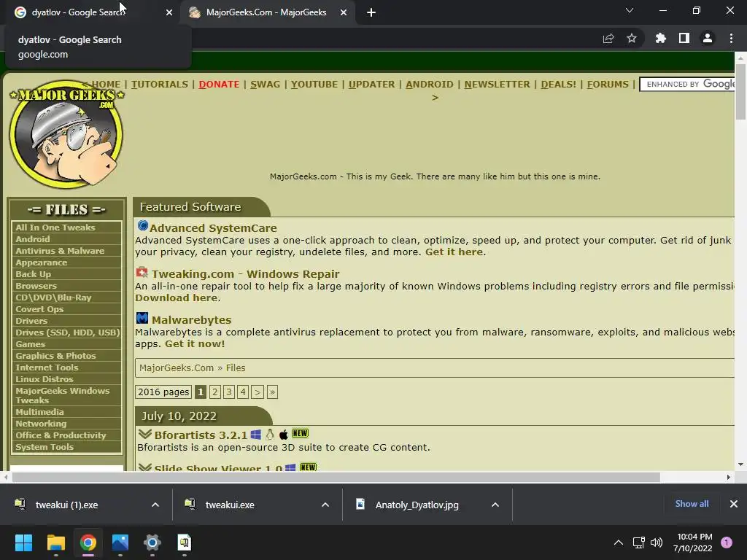This screenshot has width=747, height=560.
Task: Open Bforartists 3.2.1 link
Action: (x=201, y=435)
